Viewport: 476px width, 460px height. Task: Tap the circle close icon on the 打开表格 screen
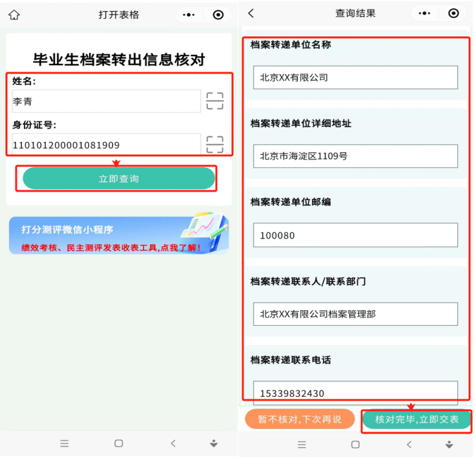pyautogui.click(x=218, y=15)
